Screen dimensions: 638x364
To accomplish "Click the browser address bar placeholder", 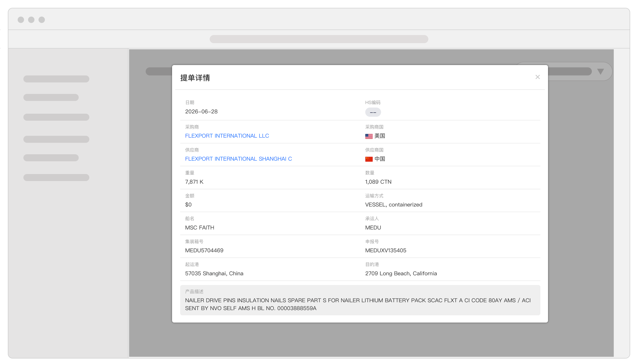I will click(x=319, y=39).
